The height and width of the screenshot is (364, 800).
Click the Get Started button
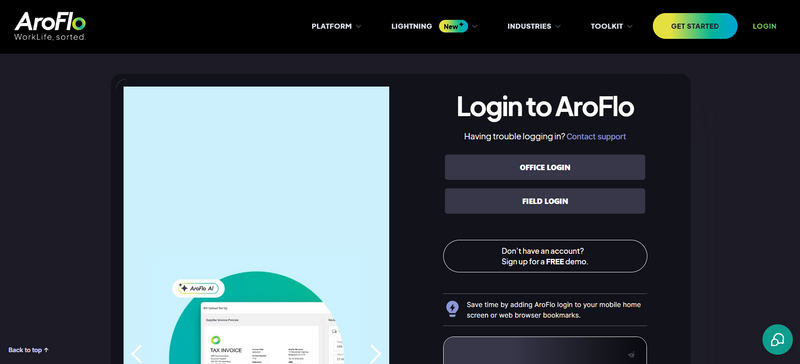point(695,26)
